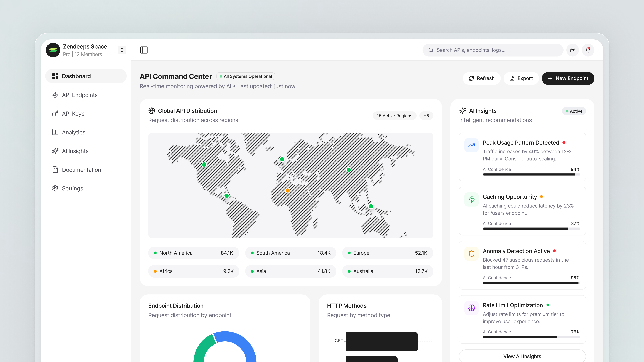The image size is (644, 362).
Task: Click the Settings gear icon
Action: pyautogui.click(x=55, y=188)
